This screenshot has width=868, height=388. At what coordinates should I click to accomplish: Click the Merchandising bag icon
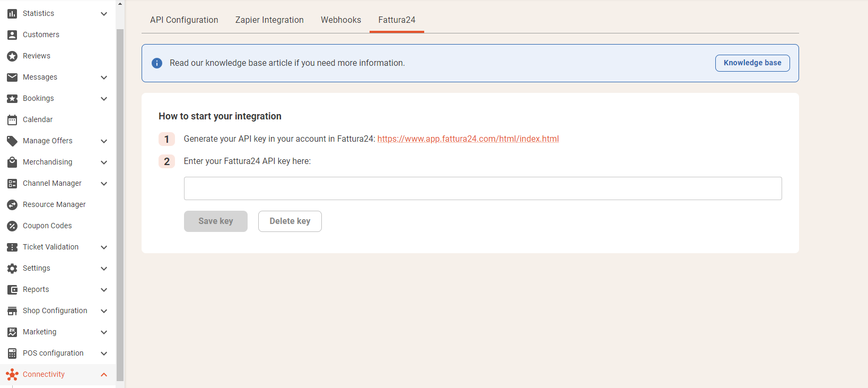(12, 162)
